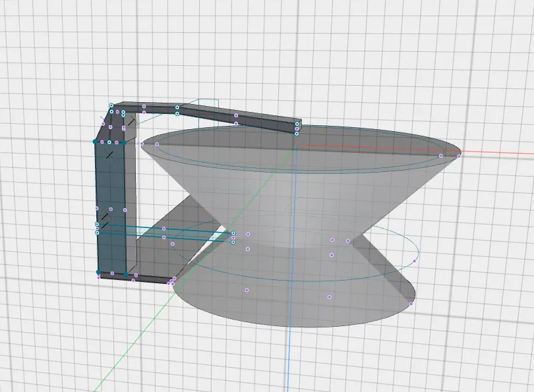Select the filled teal vertex at vertical bar's top-left corner

point(95,142)
